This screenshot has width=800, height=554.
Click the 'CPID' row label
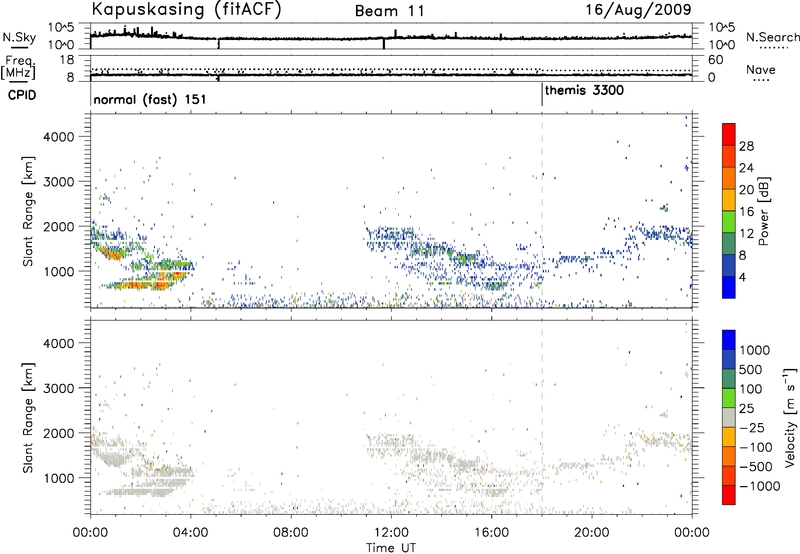(22, 95)
